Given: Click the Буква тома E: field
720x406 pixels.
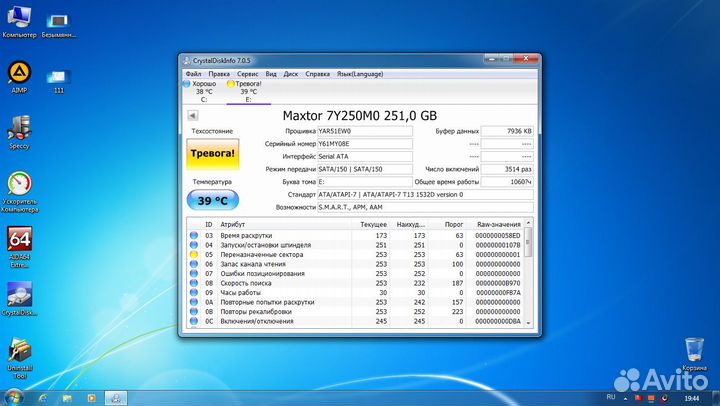Looking at the screenshot, I should (365, 182).
